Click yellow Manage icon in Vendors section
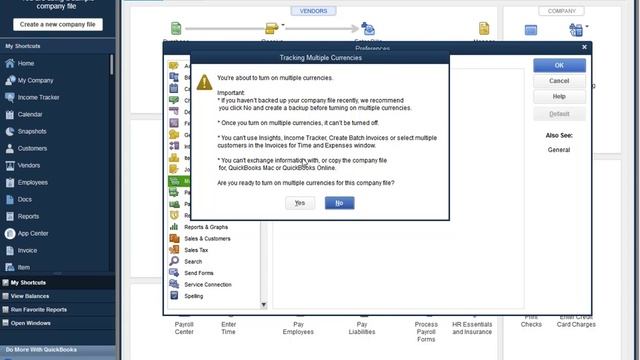 pyautogui.click(x=484, y=29)
